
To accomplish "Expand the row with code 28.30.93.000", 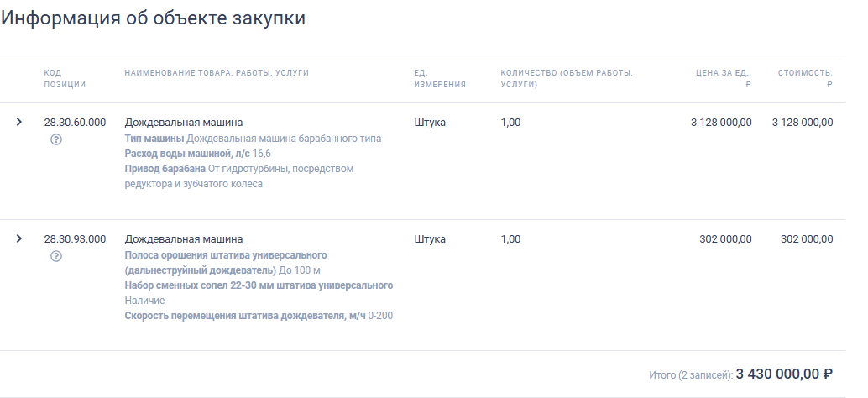I will pos(19,238).
